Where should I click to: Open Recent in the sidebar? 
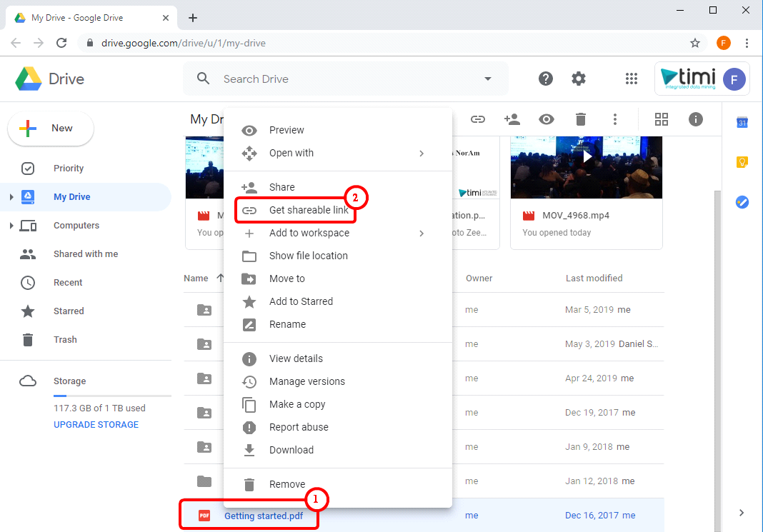point(86,283)
